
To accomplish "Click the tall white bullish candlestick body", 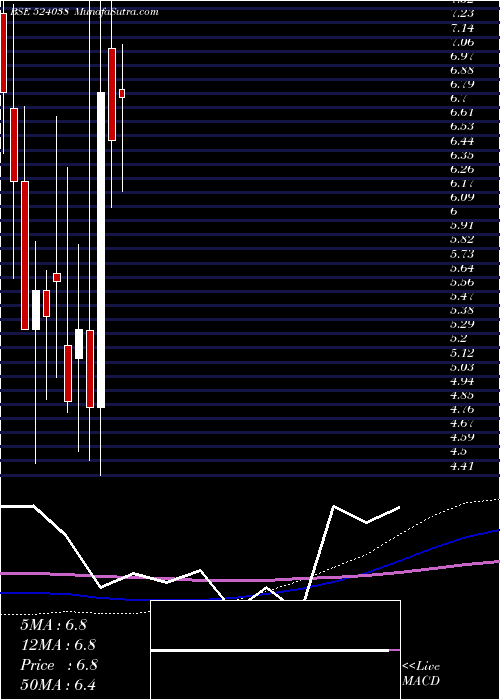I will pos(101,250).
